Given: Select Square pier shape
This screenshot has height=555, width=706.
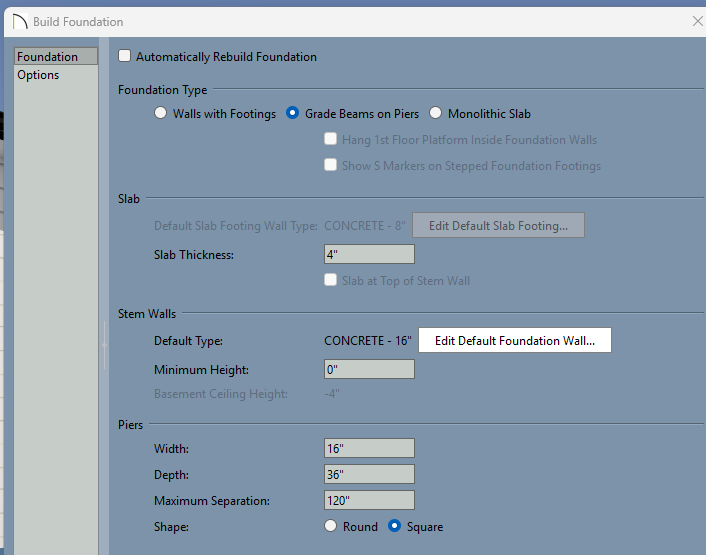Looking at the screenshot, I should [395, 527].
